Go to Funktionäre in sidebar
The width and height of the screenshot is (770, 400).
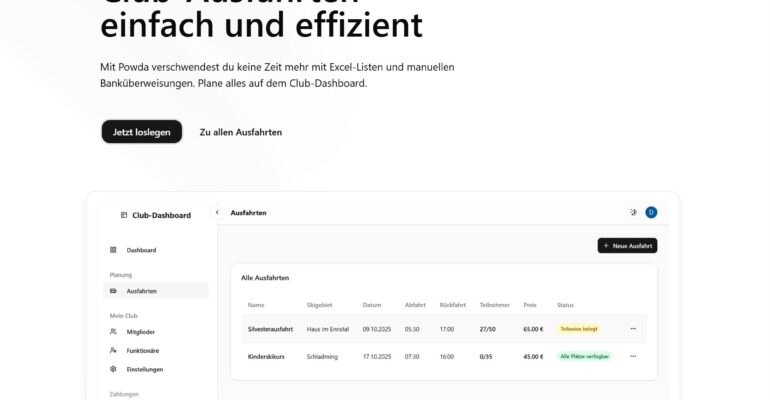[x=144, y=350]
